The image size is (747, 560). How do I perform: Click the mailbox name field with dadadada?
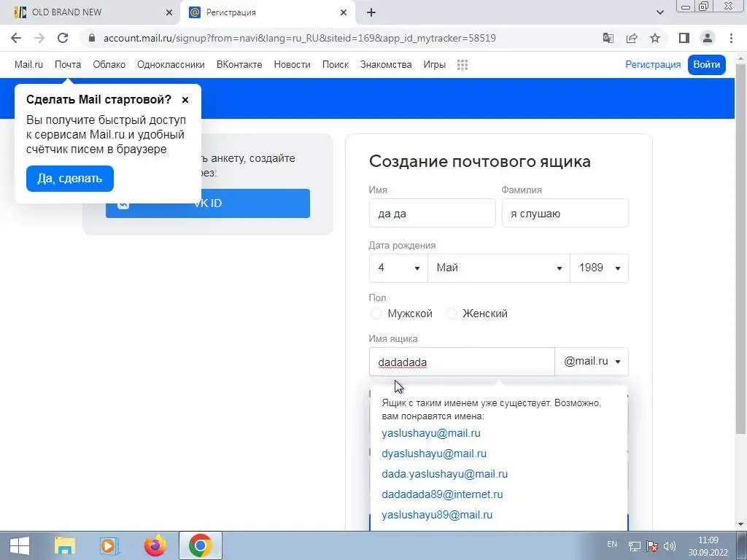[x=462, y=362]
